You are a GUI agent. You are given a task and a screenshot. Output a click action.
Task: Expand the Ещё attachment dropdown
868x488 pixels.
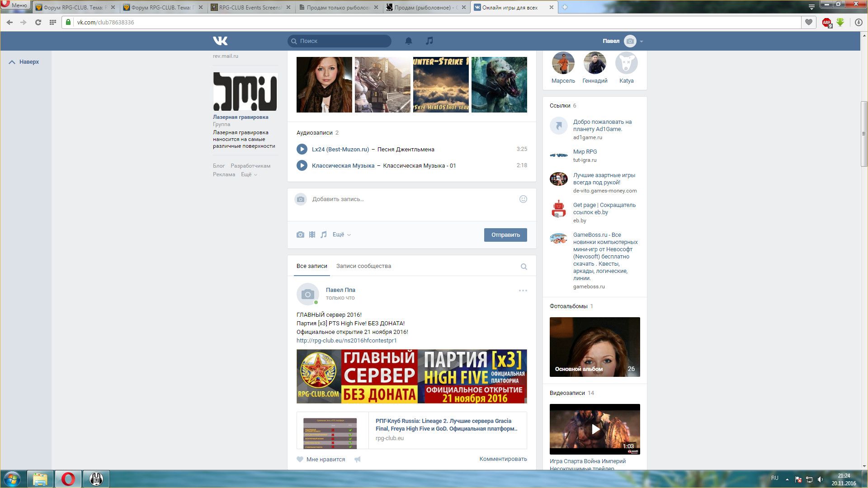coord(341,235)
